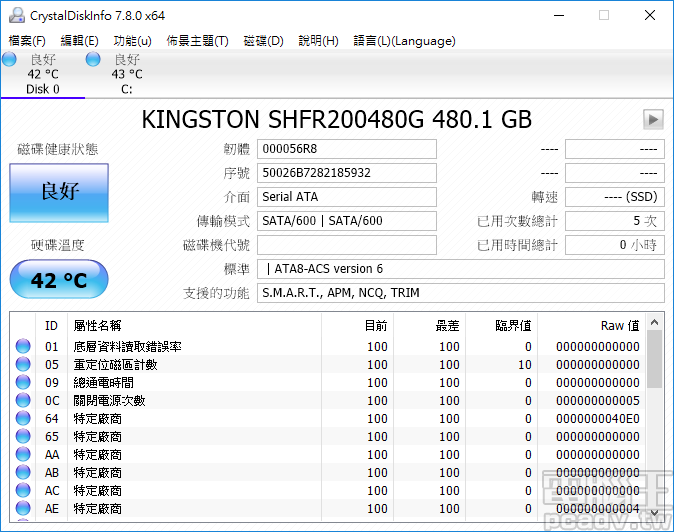The height and width of the screenshot is (532, 674).
Task: Open the 編輯(E) menu
Action: tap(80, 41)
